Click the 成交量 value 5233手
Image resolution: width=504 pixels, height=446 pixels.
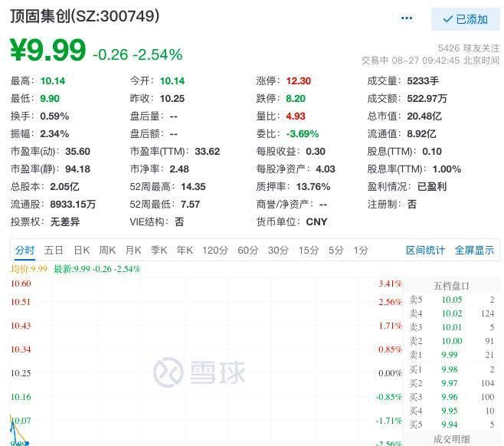tap(423, 81)
